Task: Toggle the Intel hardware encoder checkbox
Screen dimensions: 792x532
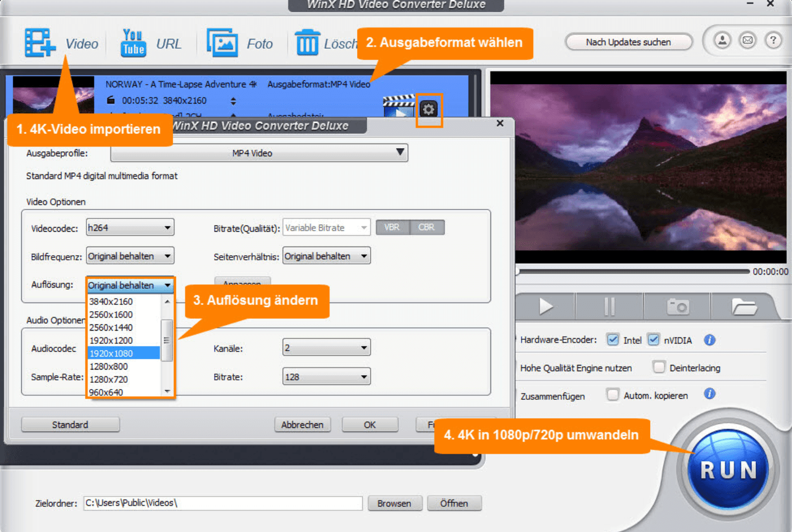Action: coord(613,339)
